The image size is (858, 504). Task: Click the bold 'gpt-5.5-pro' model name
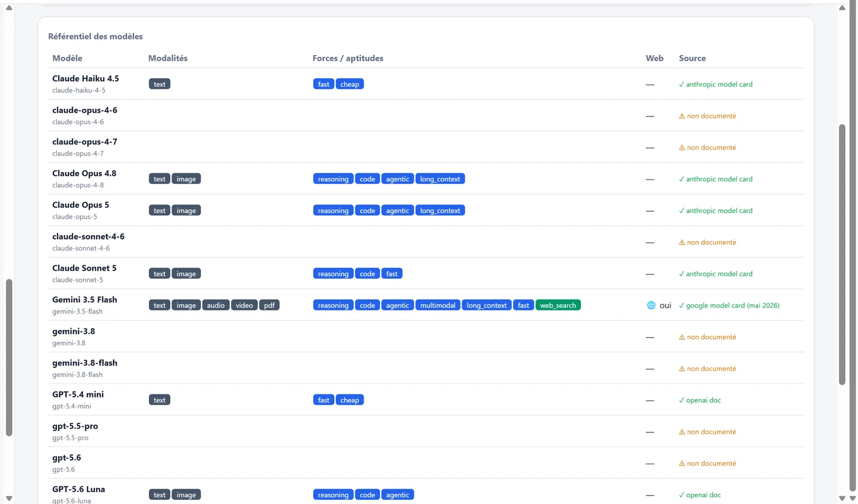click(75, 426)
